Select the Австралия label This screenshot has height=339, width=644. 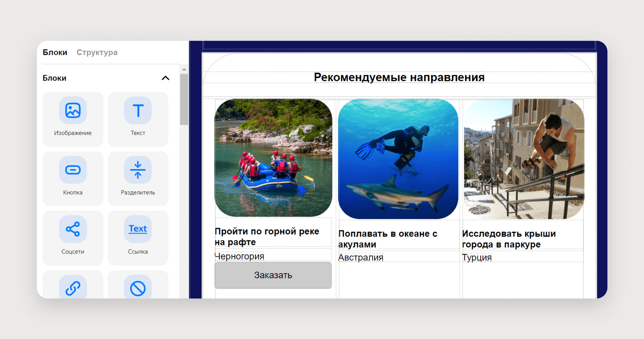[x=361, y=258]
